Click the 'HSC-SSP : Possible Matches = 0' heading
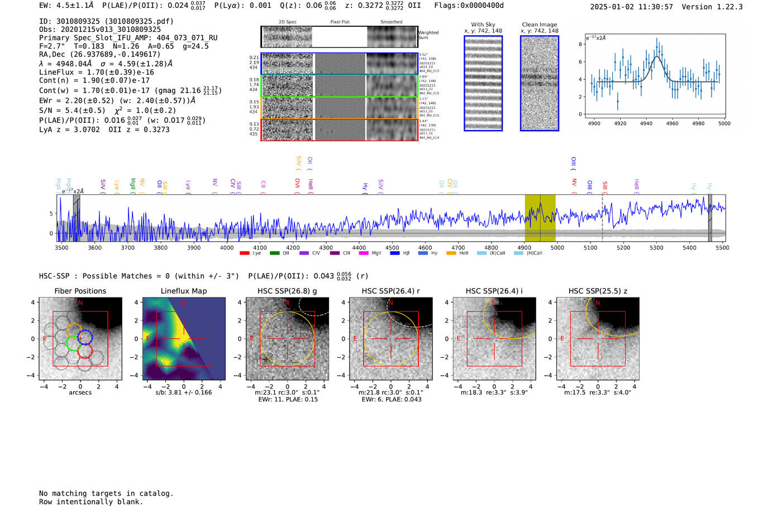 104,276
